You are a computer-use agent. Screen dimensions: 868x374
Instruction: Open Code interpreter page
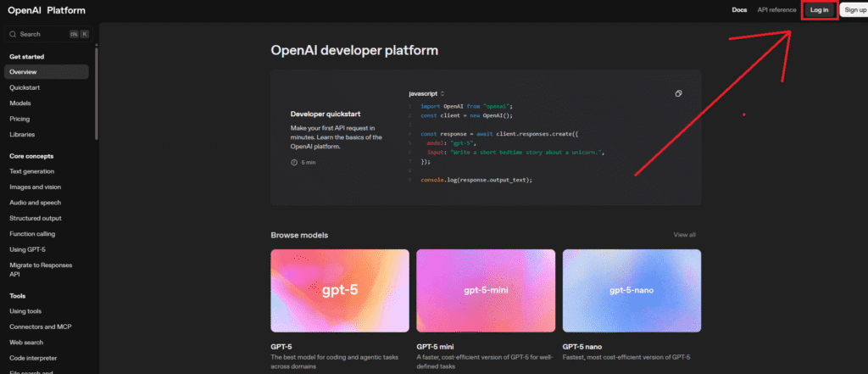(x=33, y=358)
